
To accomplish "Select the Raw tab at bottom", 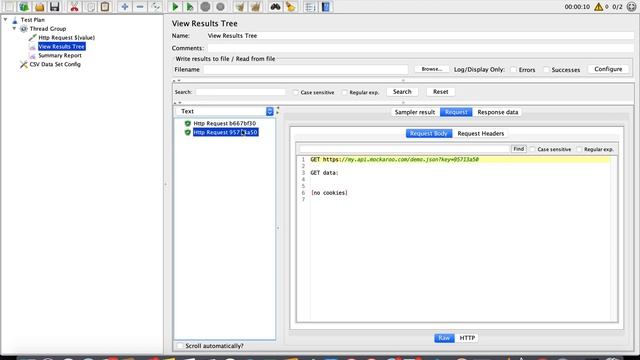I will [x=444, y=338].
